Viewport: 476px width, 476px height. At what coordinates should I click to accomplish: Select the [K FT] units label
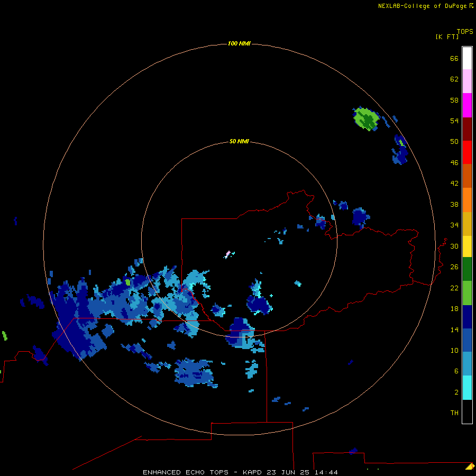(x=447, y=36)
